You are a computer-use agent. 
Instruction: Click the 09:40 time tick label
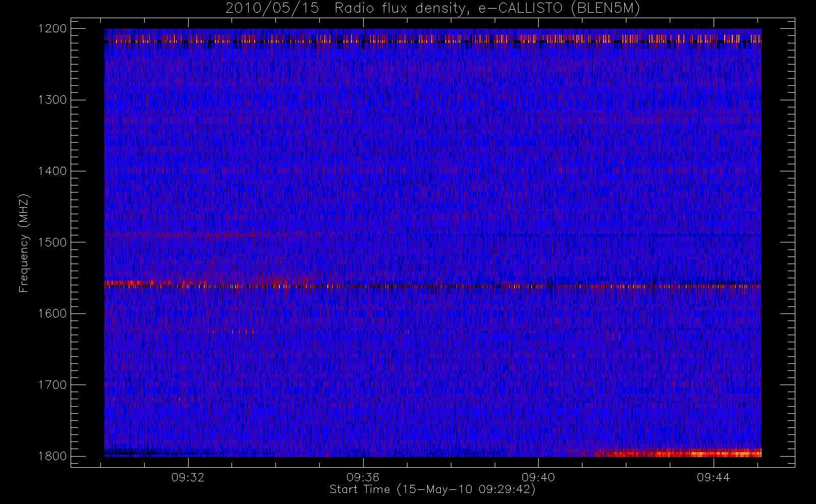[538, 477]
